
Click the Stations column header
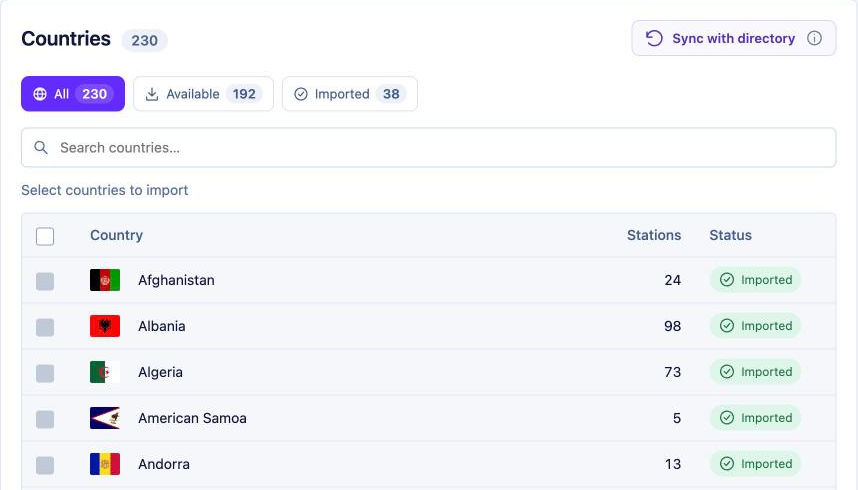(654, 235)
